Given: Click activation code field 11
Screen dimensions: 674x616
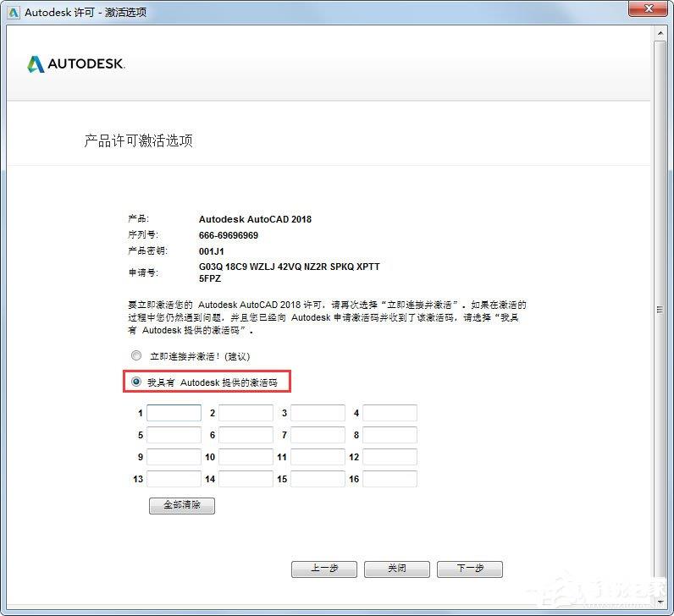Looking at the screenshot, I should (x=318, y=457).
